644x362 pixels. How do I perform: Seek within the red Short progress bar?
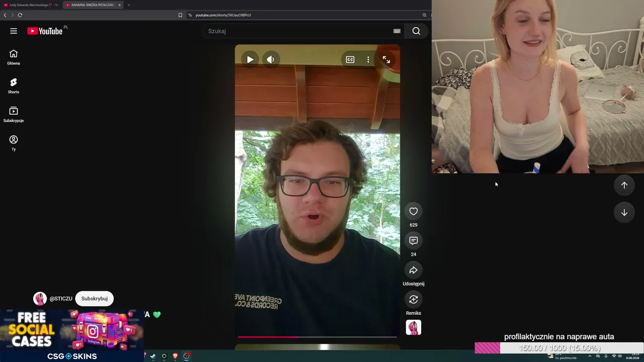317,337
